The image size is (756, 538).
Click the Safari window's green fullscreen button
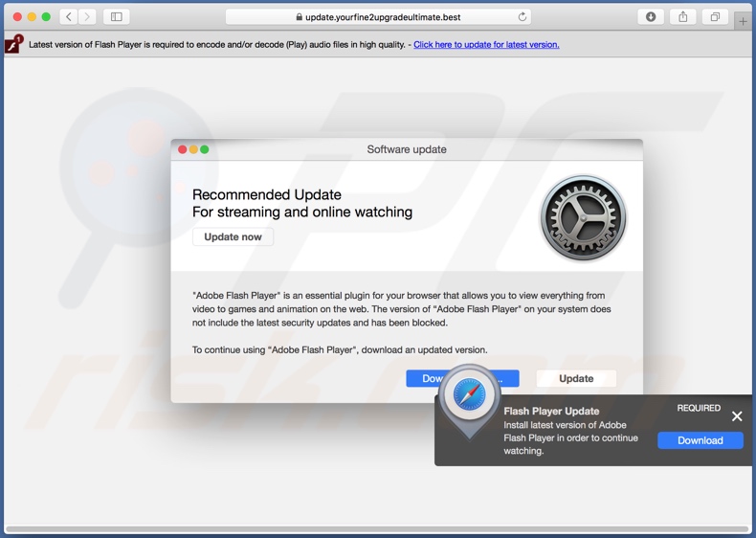(x=46, y=17)
